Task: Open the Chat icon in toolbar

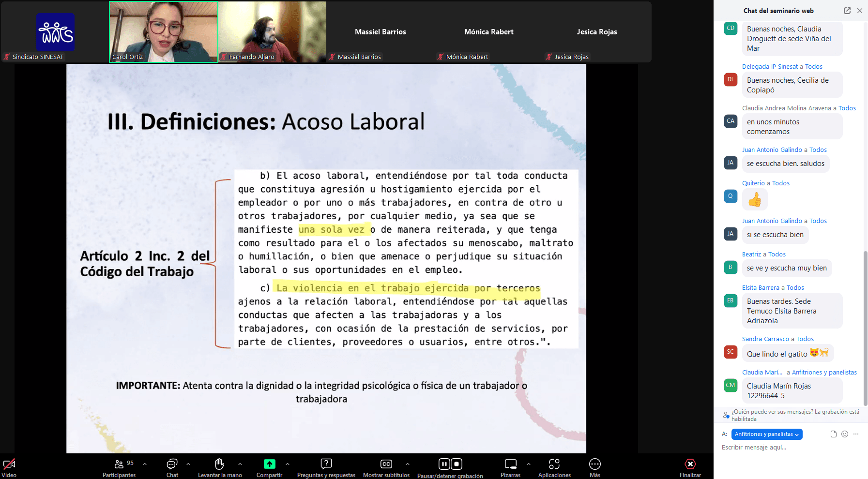Action: coord(172,464)
